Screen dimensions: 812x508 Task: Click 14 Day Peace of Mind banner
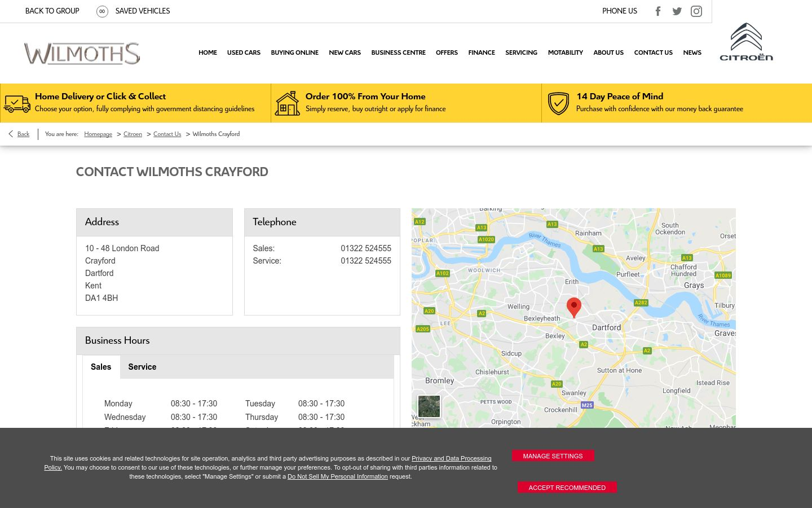[677, 103]
